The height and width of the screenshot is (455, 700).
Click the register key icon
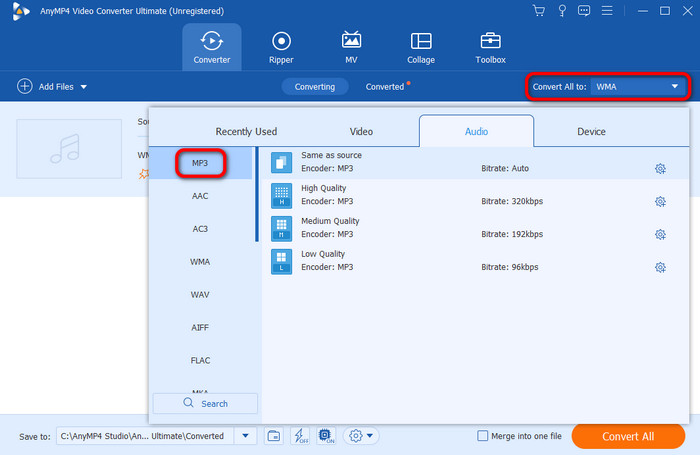pos(562,11)
